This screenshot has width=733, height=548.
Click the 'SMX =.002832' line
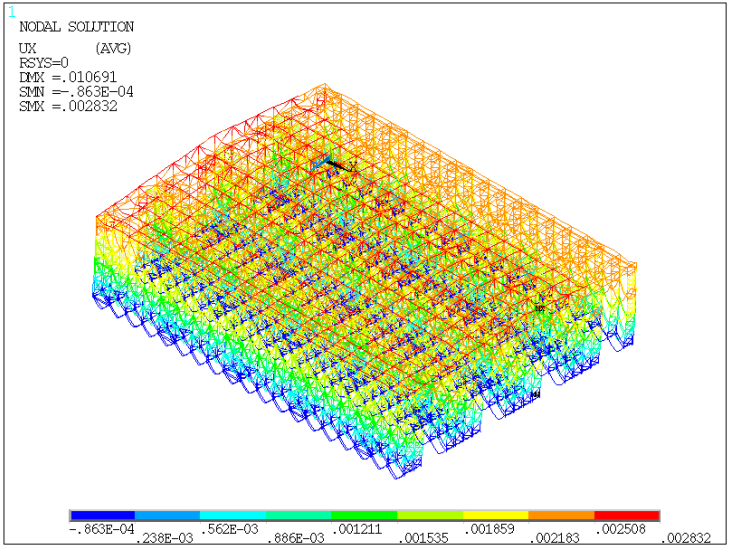[68, 106]
